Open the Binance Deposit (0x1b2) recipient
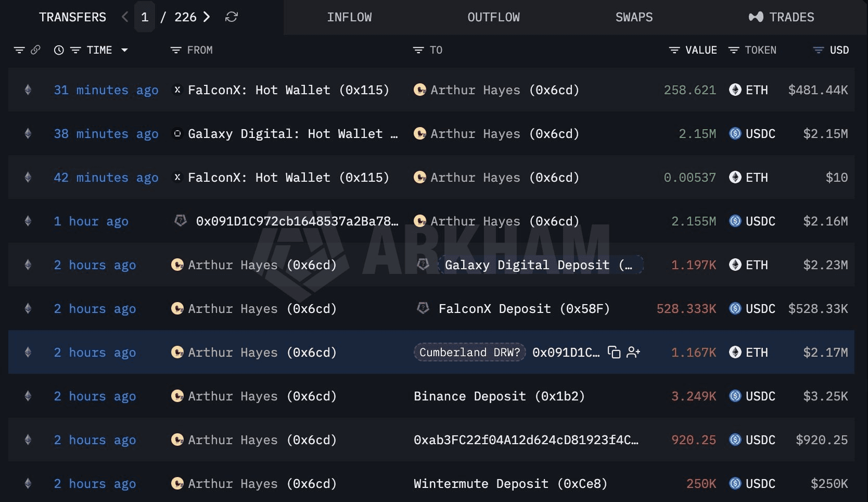Viewport: 868px width, 502px height. click(x=499, y=396)
